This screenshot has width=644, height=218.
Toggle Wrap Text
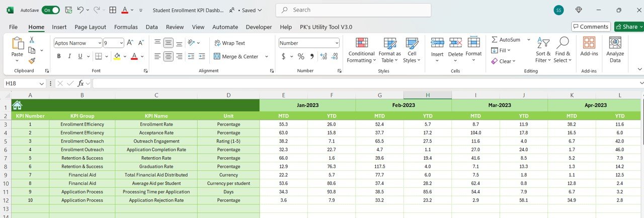pyautogui.click(x=229, y=43)
